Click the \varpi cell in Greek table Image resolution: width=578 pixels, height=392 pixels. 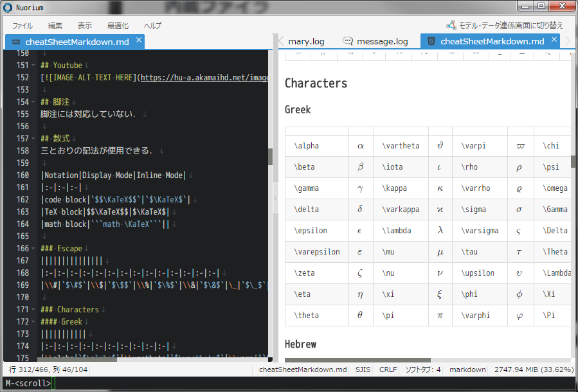480,146
